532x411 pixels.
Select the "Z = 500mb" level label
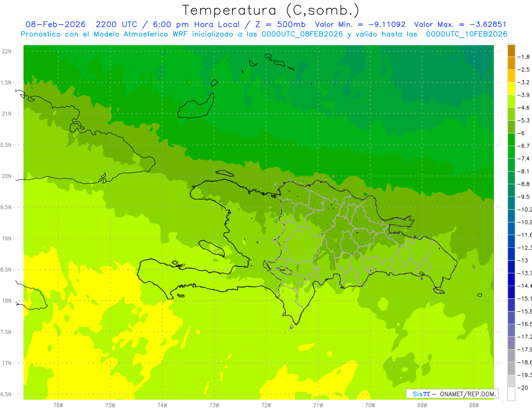[x=280, y=24]
